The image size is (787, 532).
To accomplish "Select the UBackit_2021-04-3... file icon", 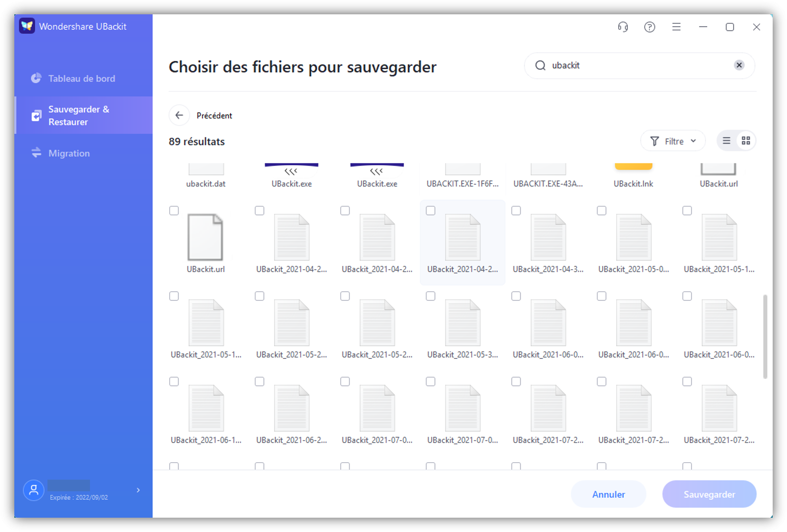I will 548,237.
